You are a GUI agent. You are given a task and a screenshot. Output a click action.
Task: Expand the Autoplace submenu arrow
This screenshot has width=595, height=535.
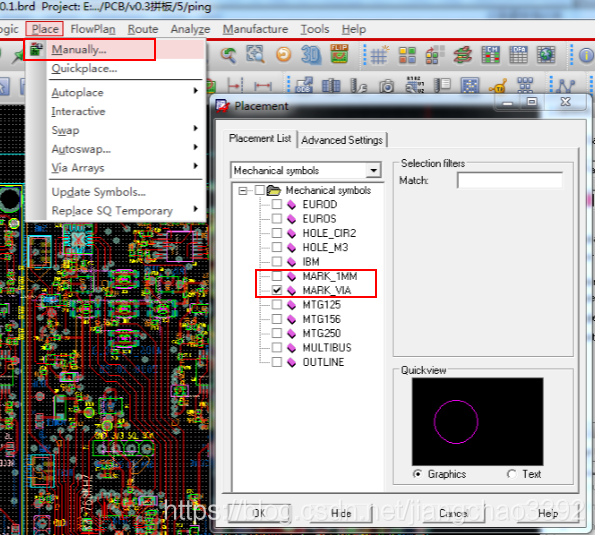pos(196,90)
